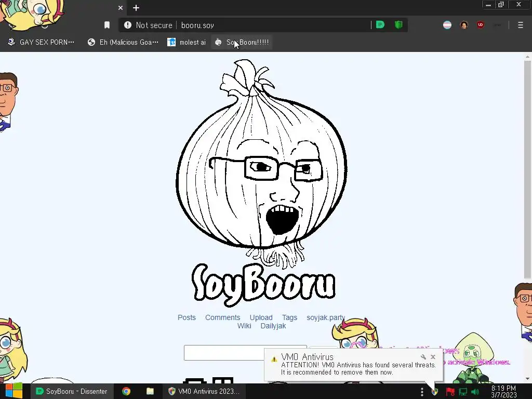Screen dimensions: 532x399
Task: Open a new tab with plus button
Action: 136,8
